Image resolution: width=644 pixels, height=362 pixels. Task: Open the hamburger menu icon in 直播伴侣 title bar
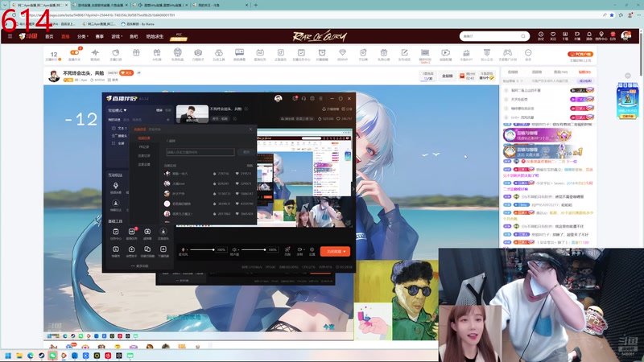pos(320,98)
